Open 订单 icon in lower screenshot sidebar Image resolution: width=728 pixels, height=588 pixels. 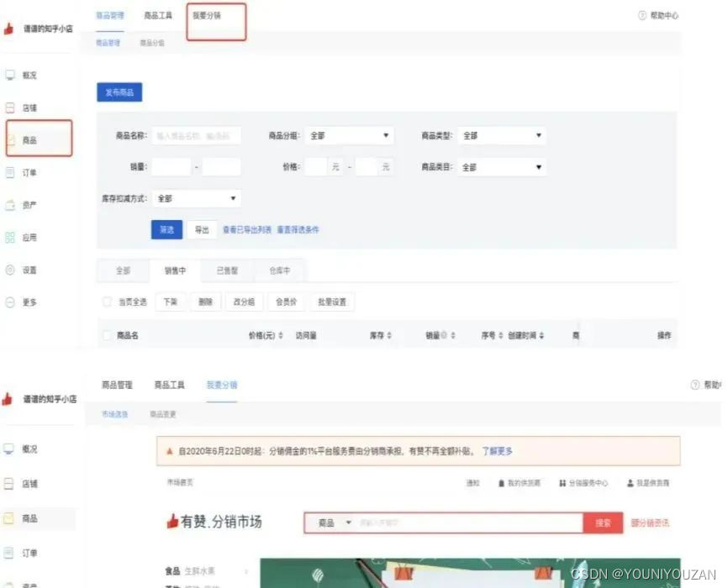(x=8, y=553)
